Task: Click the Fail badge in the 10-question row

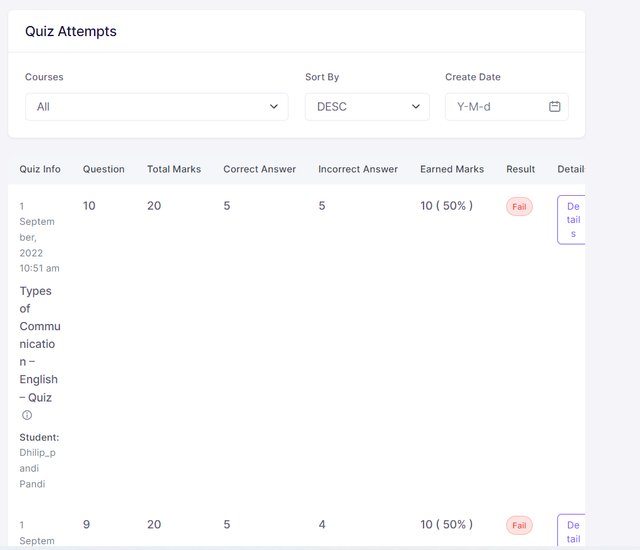Action: 519,207
